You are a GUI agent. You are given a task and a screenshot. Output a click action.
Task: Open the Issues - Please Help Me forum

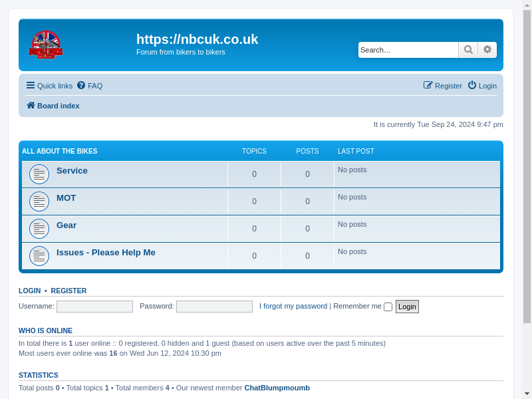(106, 253)
